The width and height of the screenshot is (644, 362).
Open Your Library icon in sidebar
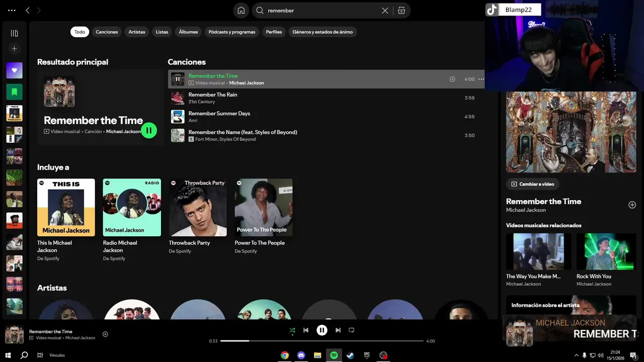[14, 33]
